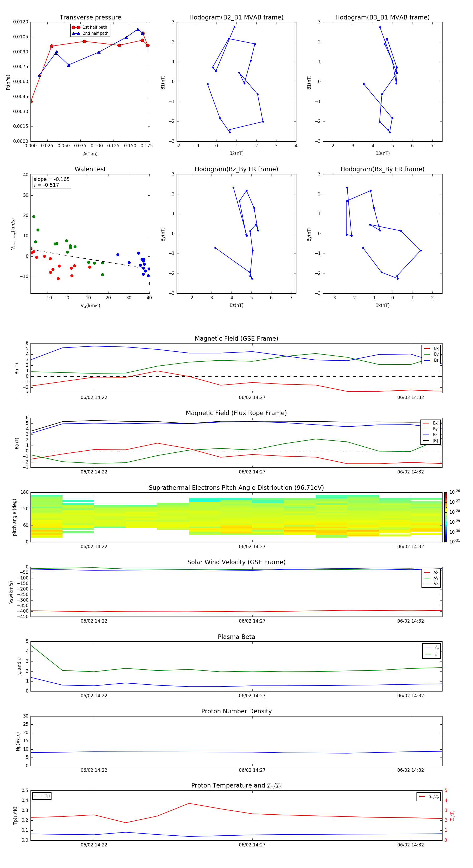The image size is (473, 868).
Task: Click the Suprathermal Electrons Pitch Angle title
Action: pos(236,488)
